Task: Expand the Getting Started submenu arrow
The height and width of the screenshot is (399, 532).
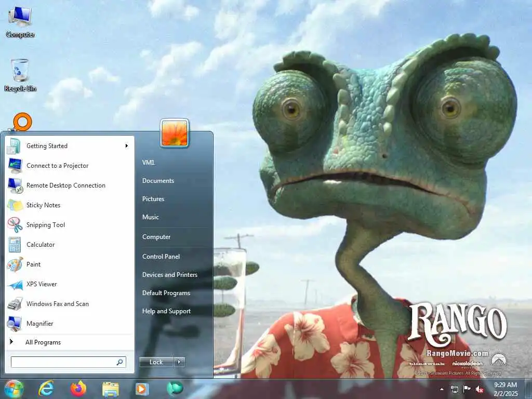Action: (x=127, y=146)
